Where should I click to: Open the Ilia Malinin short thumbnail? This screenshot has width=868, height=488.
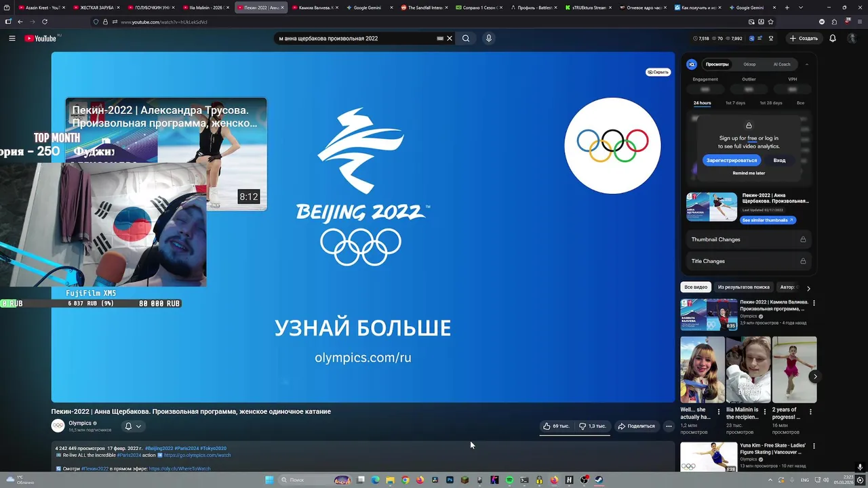point(748,370)
